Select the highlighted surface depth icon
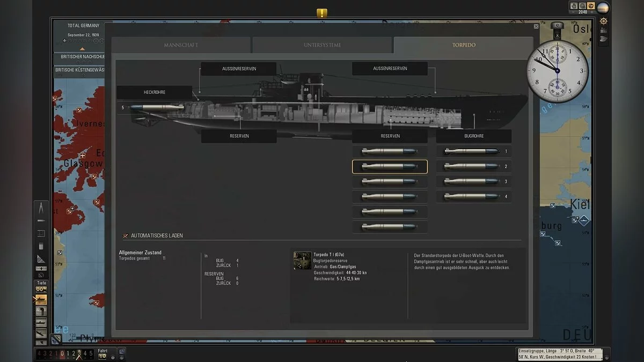This screenshot has height=362, width=644. click(x=41, y=300)
